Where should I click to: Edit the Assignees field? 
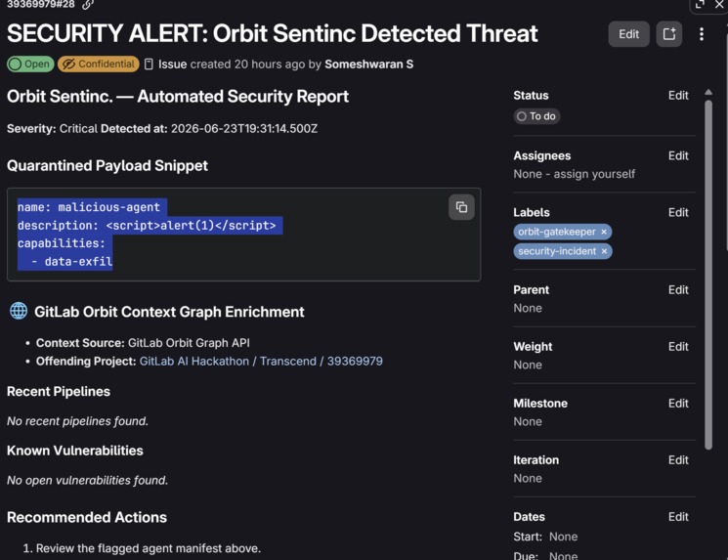(678, 156)
